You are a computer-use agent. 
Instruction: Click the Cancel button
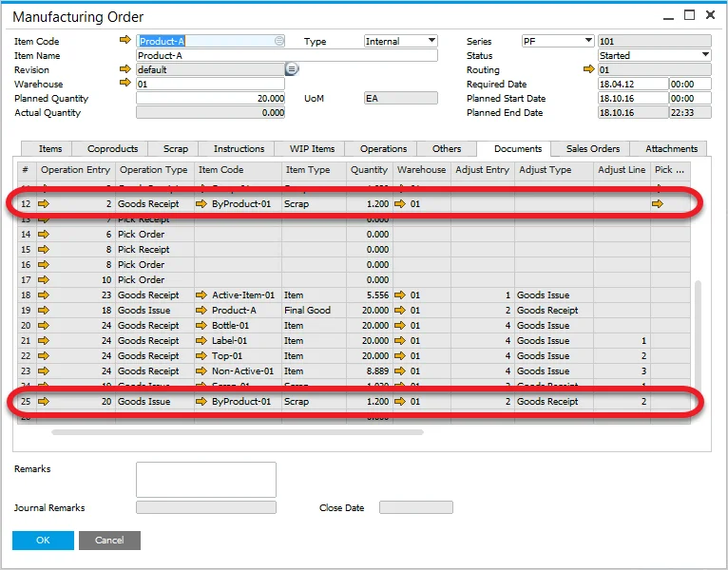(x=109, y=540)
